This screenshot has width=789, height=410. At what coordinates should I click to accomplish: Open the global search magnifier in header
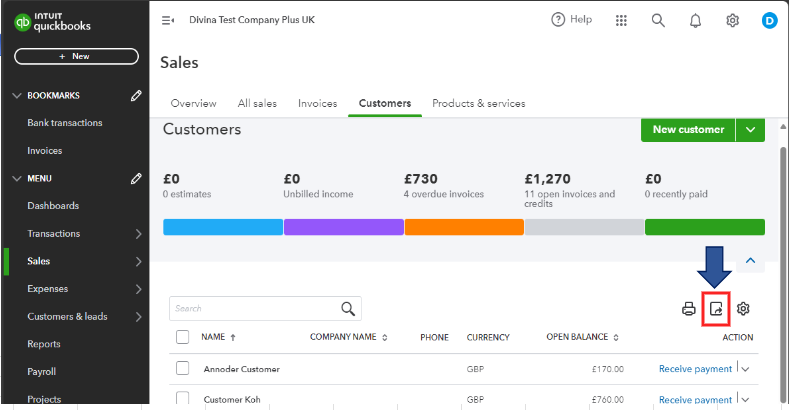pyautogui.click(x=658, y=20)
